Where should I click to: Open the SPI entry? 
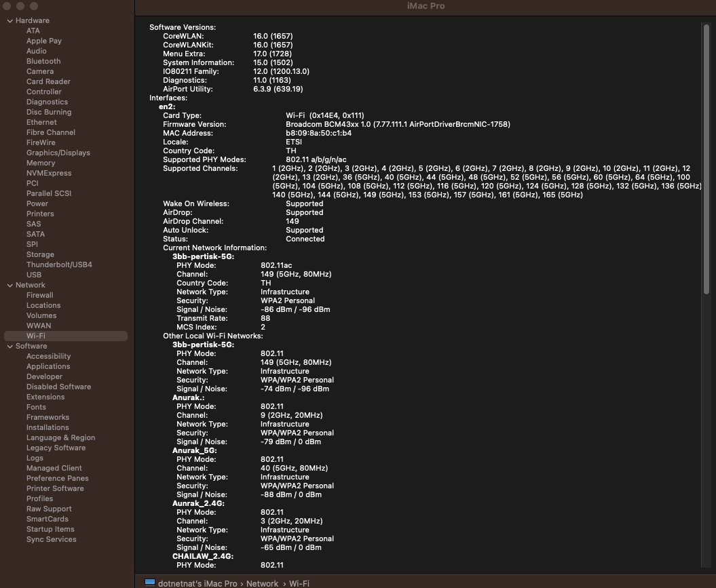coord(32,244)
